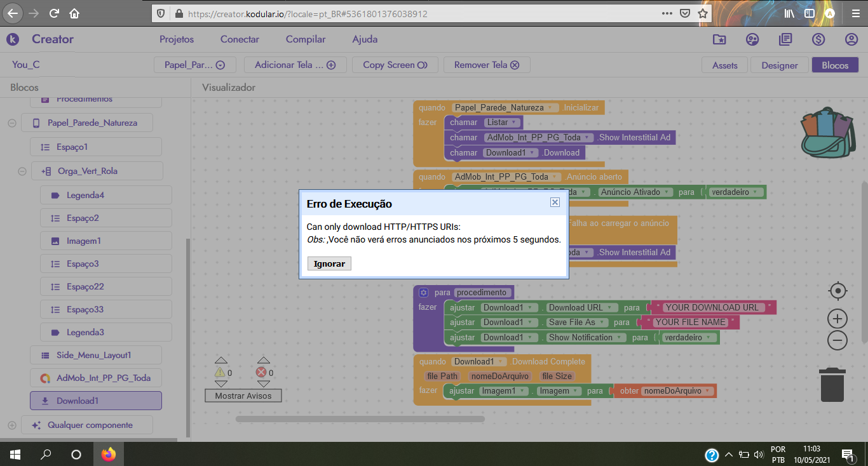Collapse the Papel_Parede_Natureza tree node
This screenshot has width=868, height=466.
tap(12, 123)
